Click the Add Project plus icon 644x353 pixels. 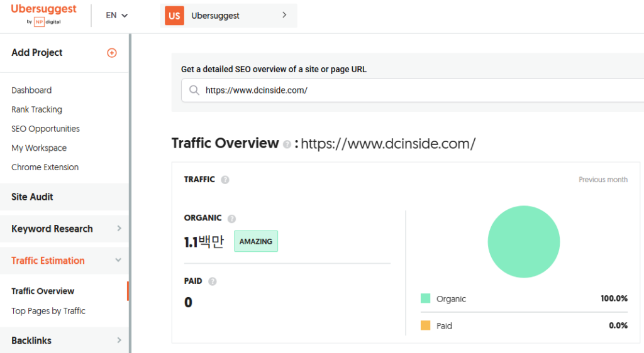pyautogui.click(x=112, y=53)
